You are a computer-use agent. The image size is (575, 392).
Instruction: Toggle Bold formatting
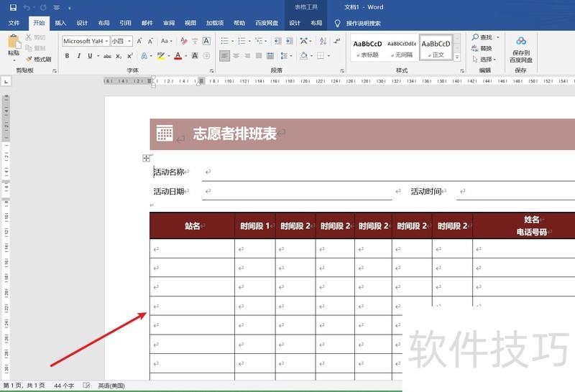[66, 55]
